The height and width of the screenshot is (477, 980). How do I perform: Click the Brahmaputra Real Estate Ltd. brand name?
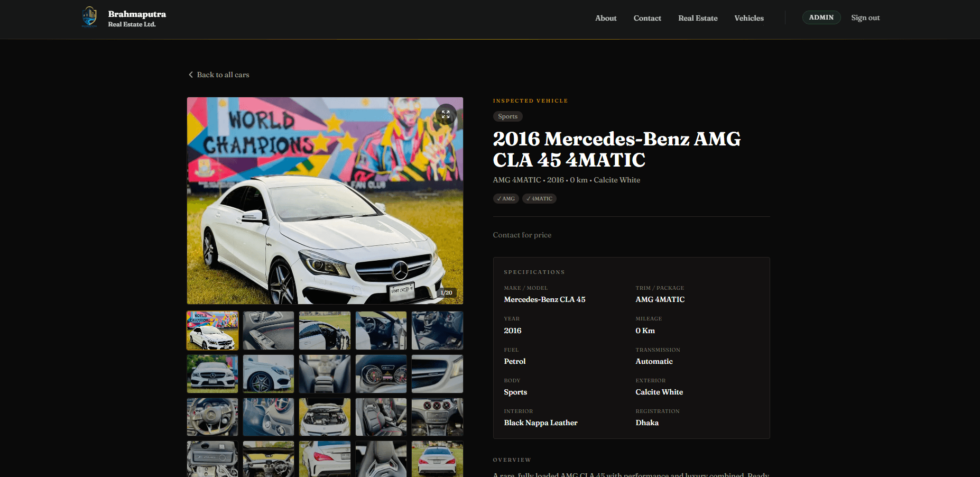coord(137,18)
